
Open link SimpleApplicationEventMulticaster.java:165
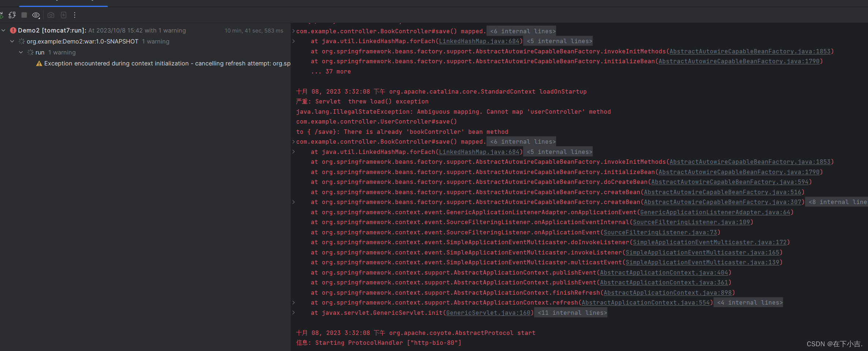point(702,252)
